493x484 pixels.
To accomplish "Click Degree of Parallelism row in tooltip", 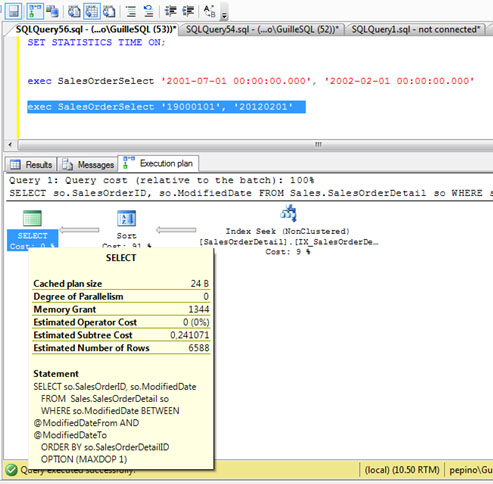I will click(121, 297).
